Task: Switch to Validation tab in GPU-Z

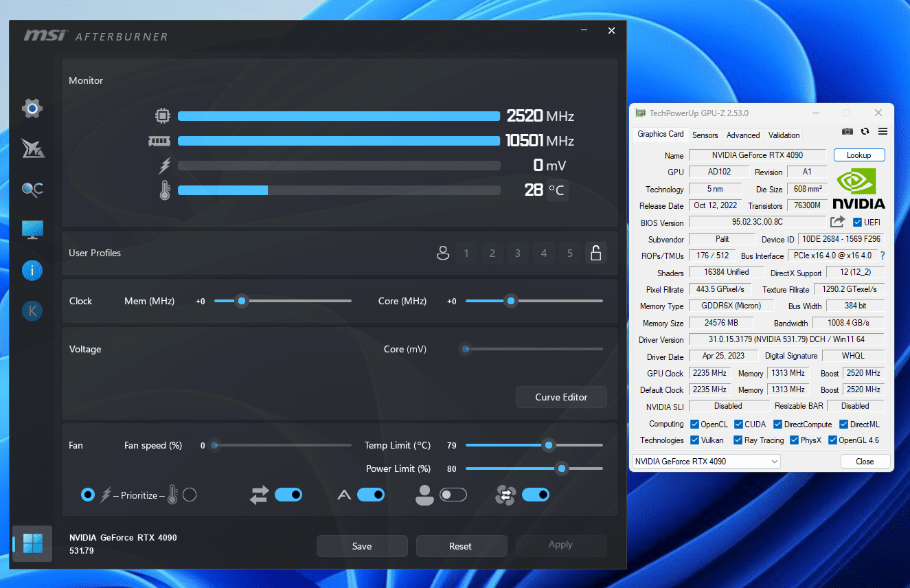Action: pyautogui.click(x=784, y=135)
